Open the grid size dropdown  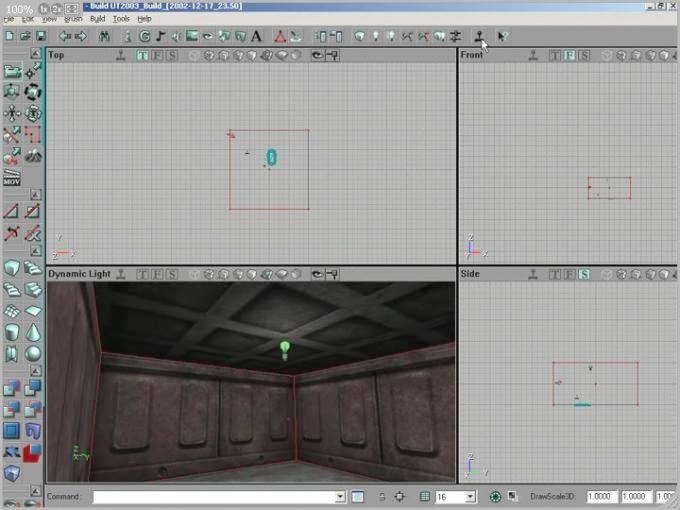(470, 497)
